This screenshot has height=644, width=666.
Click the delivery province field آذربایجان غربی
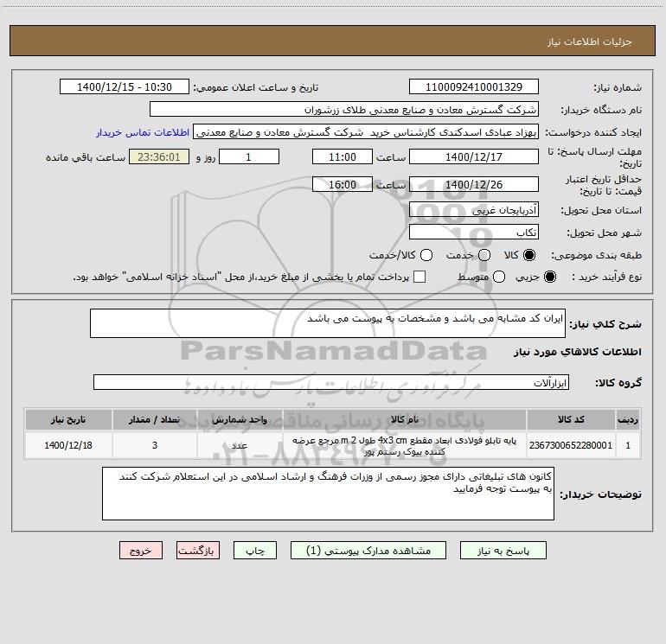point(474,210)
